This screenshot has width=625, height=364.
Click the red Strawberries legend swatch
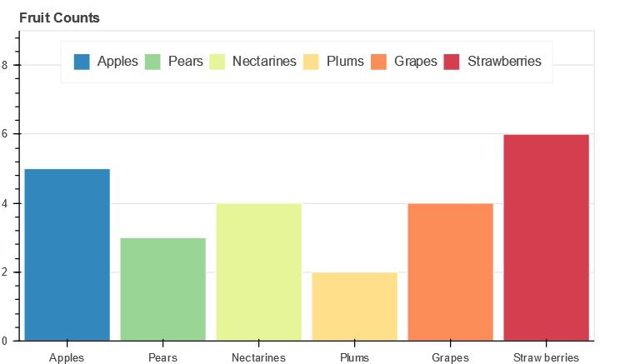click(x=452, y=62)
